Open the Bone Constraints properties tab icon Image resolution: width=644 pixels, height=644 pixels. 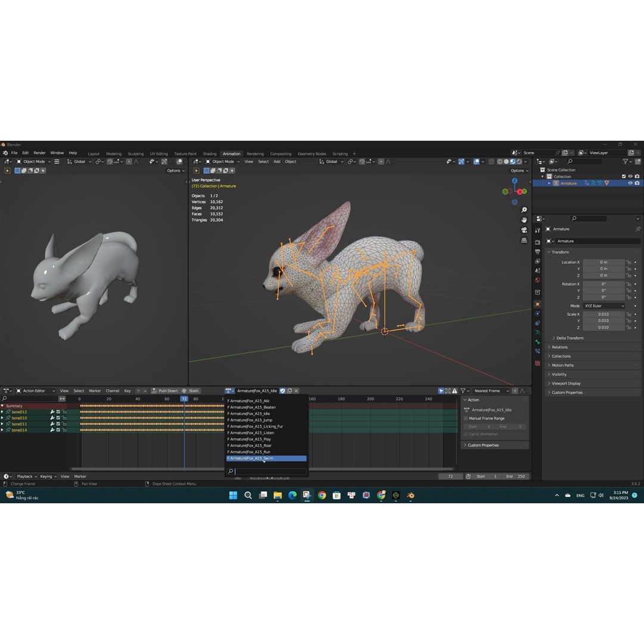tap(537, 351)
